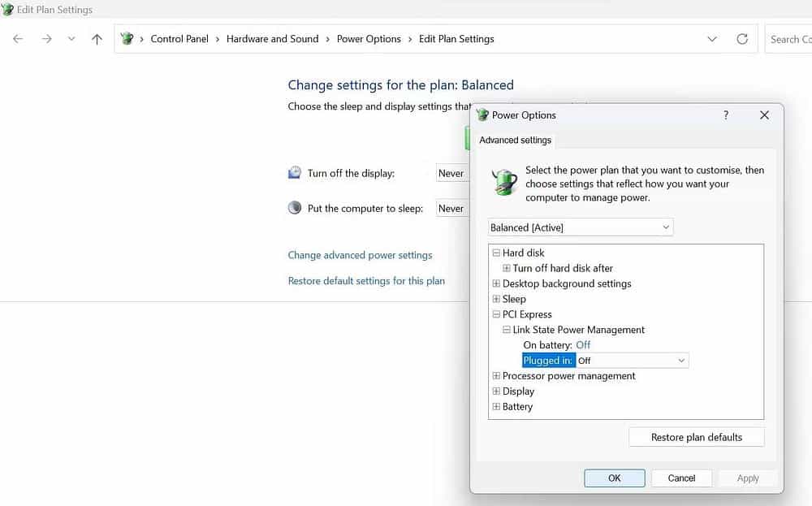Click the back navigation arrow
The image size is (812, 506).
click(18, 38)
